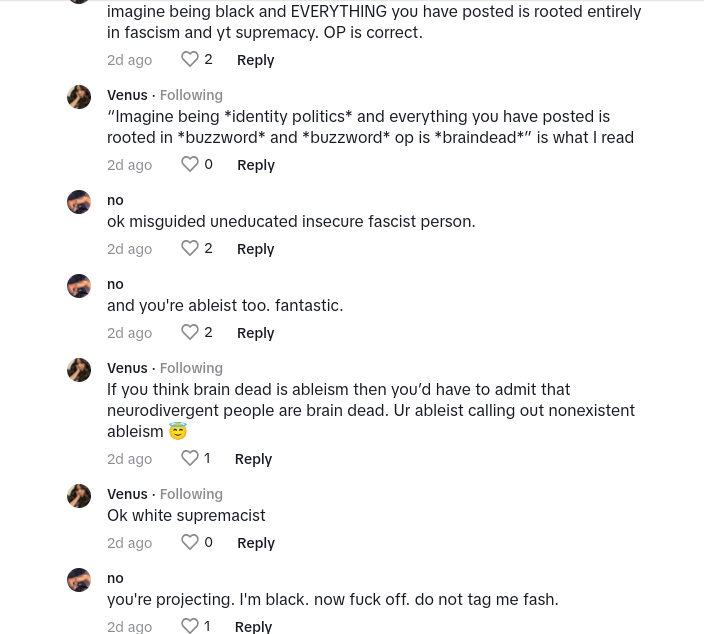Like the 'misguided uneducated insecure' comment
The height and width of the screenshot is (634, 704).
(x=190, y=248)
